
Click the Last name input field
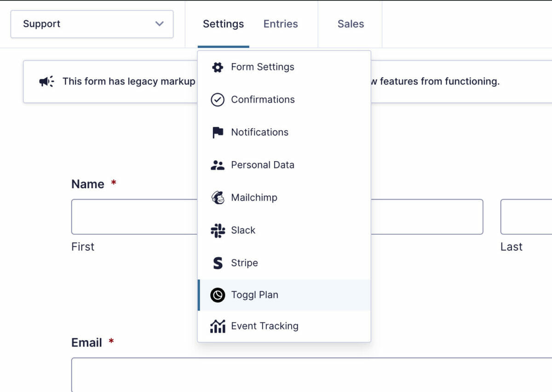[x=526, y=217]
